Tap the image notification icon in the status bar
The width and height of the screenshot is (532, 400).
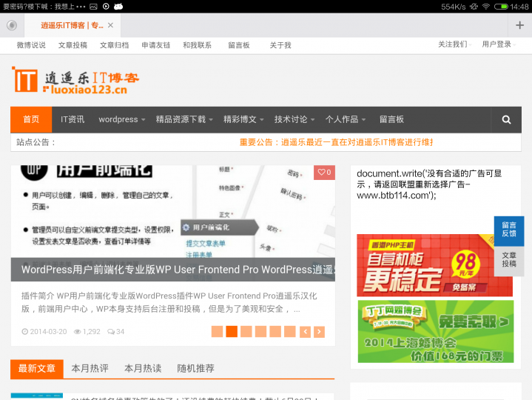click(93, 7)
